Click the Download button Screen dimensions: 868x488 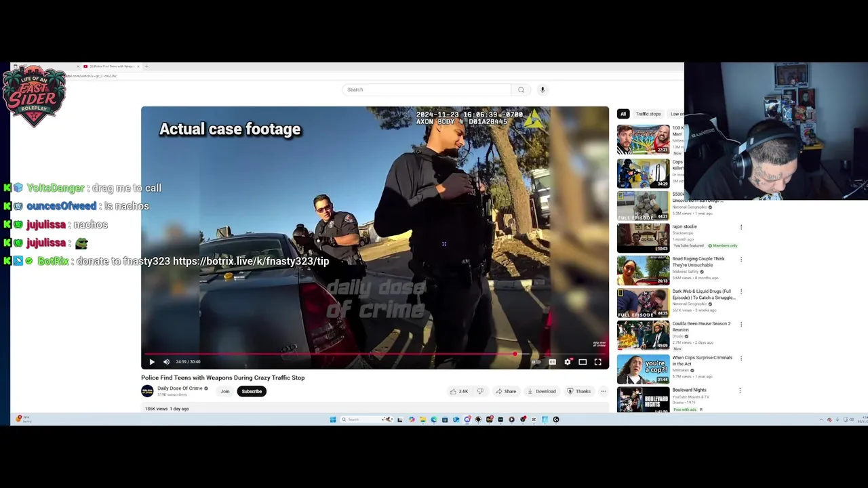(x=541, y=391)
